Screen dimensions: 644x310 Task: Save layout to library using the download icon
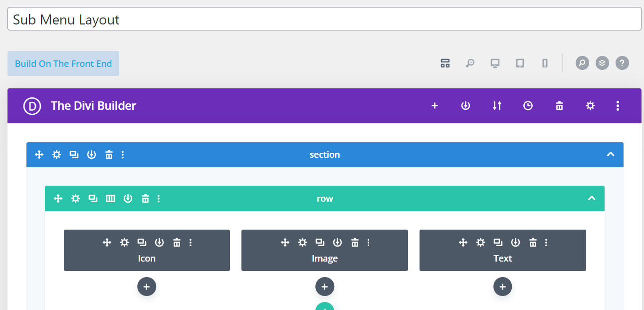coord(465,106)
